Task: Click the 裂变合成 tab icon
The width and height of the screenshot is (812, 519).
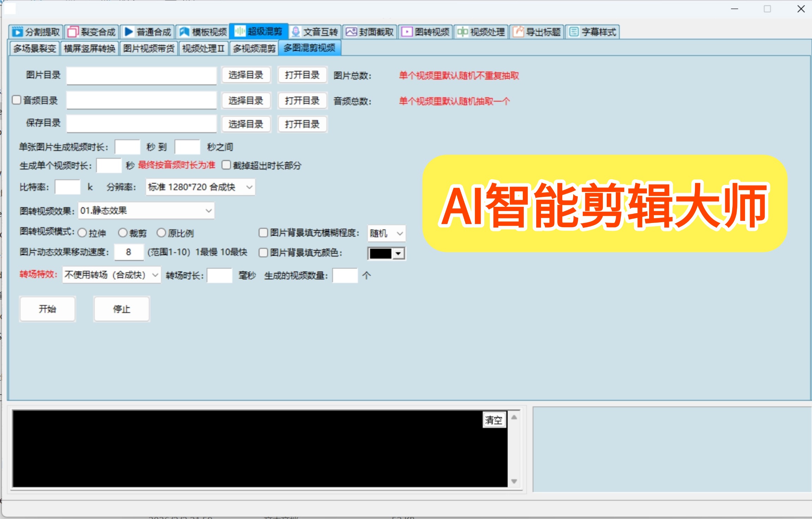Action: (73, 31)
